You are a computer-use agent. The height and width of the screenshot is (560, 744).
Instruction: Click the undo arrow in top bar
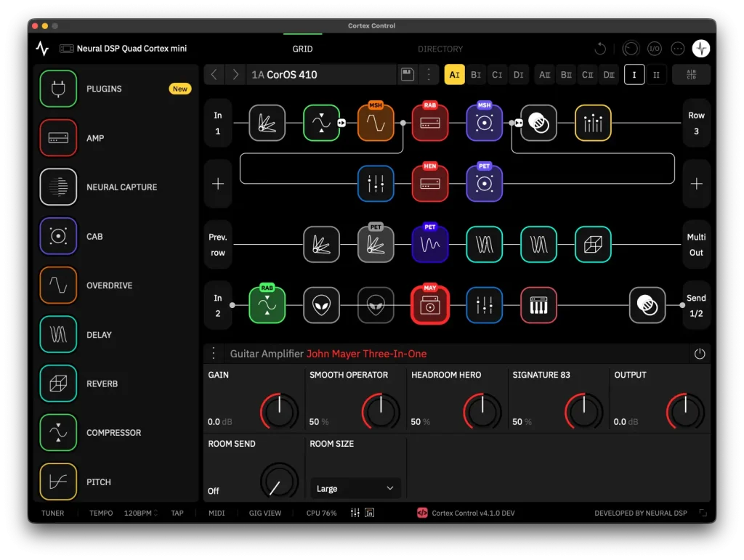600,49
